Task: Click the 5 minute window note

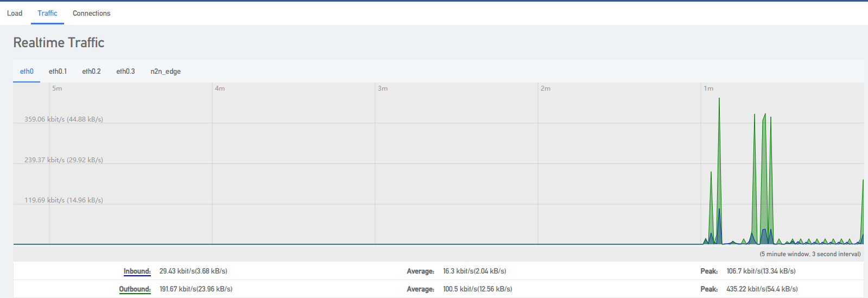Action: 810,254
